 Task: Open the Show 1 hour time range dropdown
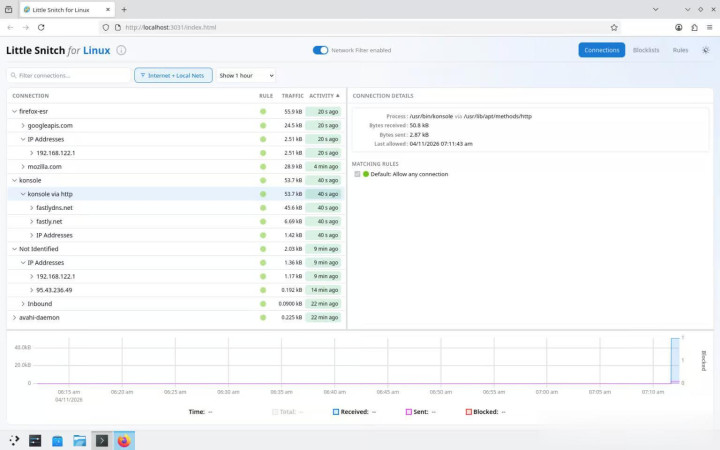pos(246,75)
